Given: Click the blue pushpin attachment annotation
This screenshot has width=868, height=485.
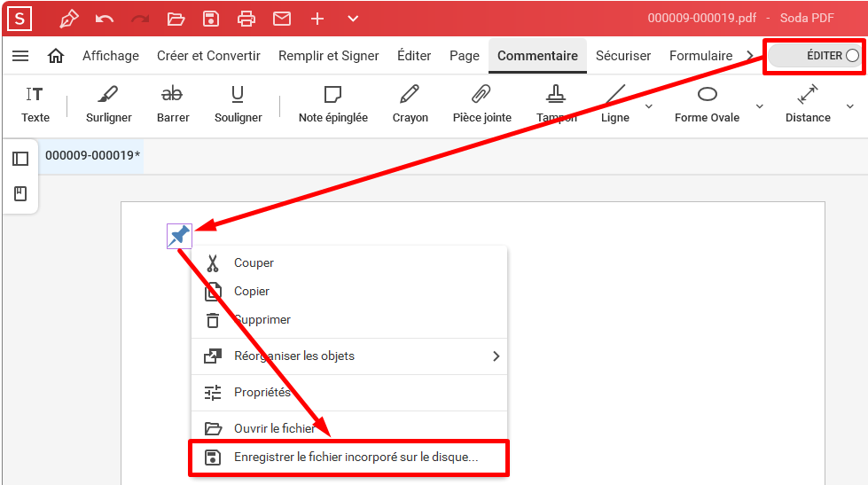Looking at the screenshot, I should point(179,237).
